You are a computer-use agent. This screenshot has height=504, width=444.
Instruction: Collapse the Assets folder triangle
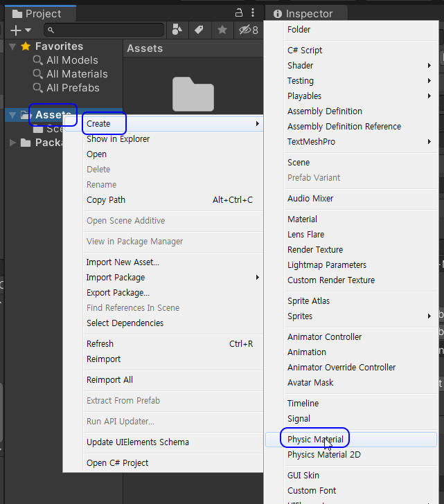tap(12, 115)
